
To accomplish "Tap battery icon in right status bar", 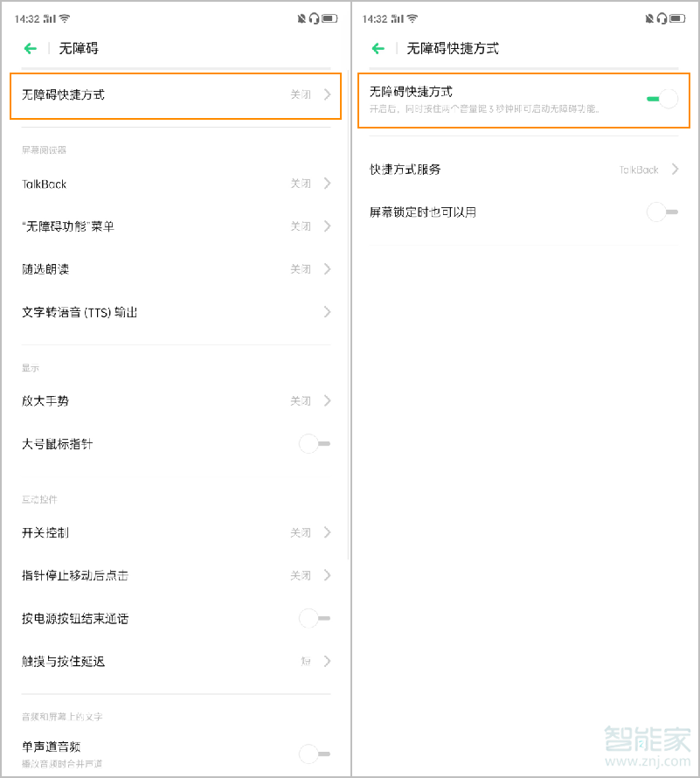I will click(679, 18).
